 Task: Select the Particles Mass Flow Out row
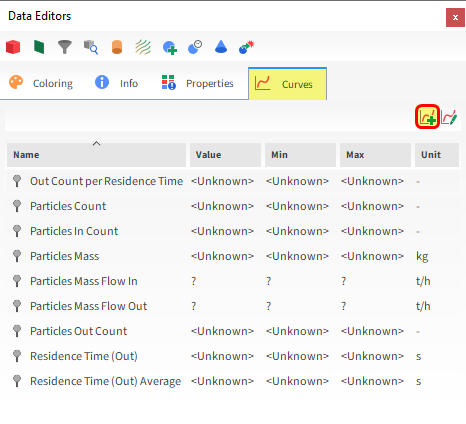pos(233,306)
